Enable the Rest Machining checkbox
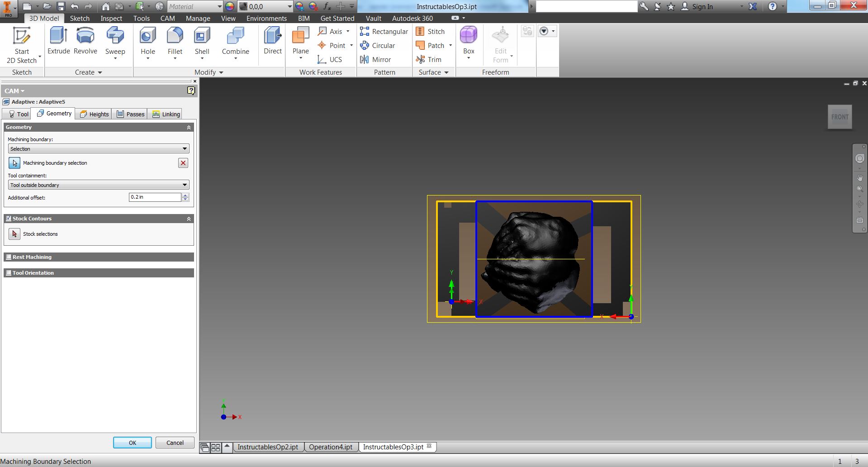 click(9, 257)
